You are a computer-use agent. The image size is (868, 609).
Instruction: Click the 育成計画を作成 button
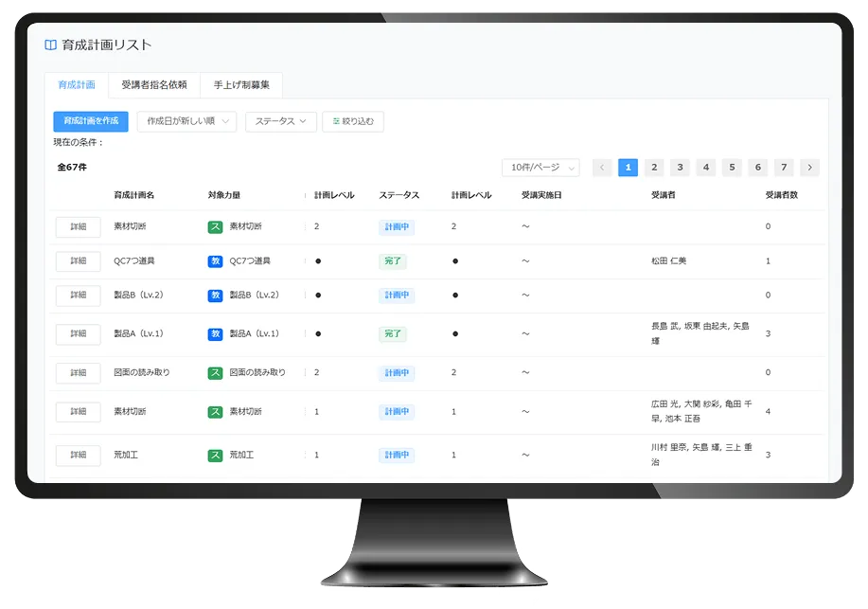[91, 121]
